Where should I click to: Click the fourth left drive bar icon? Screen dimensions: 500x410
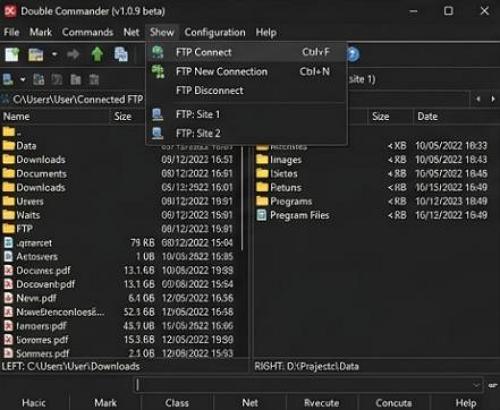(x=76, y=80)
